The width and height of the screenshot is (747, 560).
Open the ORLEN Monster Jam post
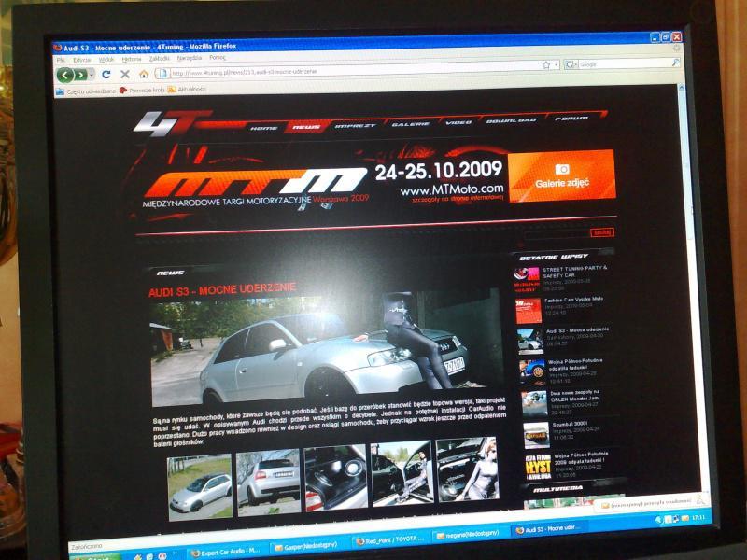tap(575, 396)
